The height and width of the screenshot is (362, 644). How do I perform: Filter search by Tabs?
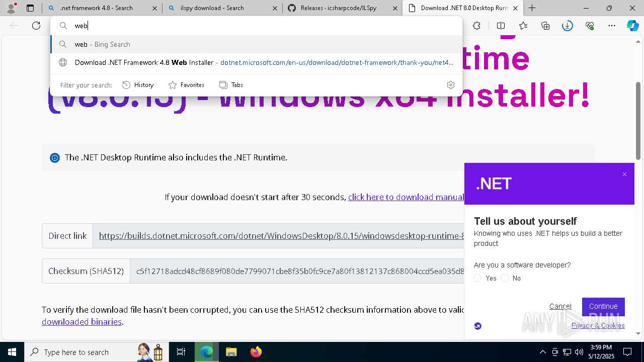tap(231, 85)
